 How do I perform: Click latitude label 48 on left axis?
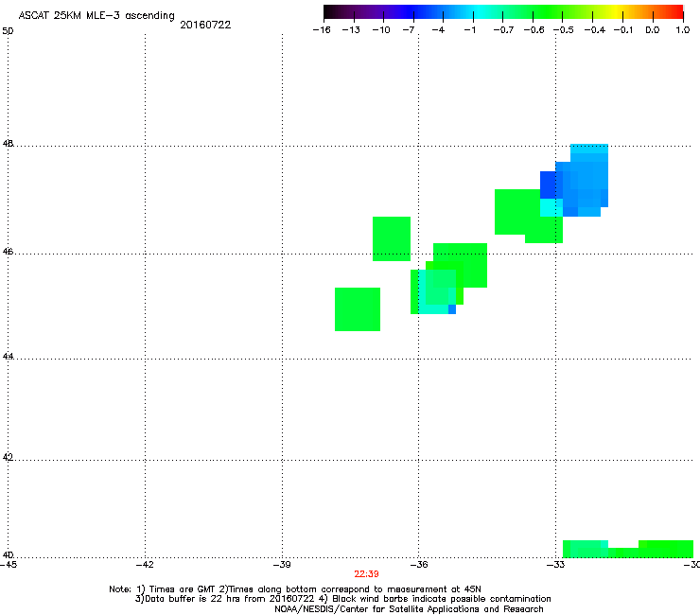click(8, 144)
